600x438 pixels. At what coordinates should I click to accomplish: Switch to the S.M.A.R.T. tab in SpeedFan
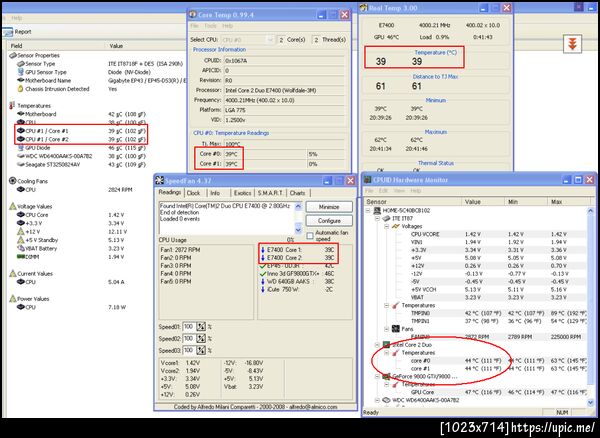pyautogui.click(x=270, y=193)
